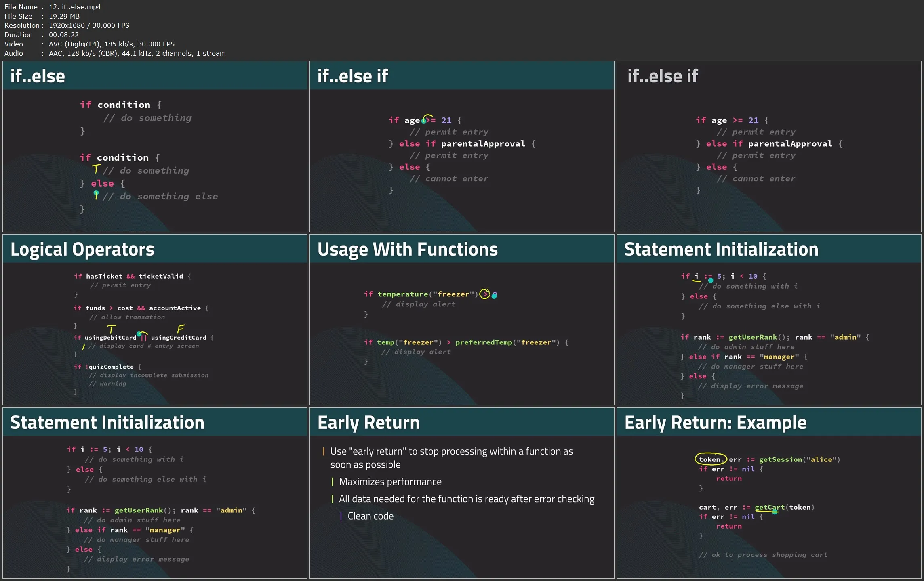Click the Duration value 00:08:22

(64, 35)
